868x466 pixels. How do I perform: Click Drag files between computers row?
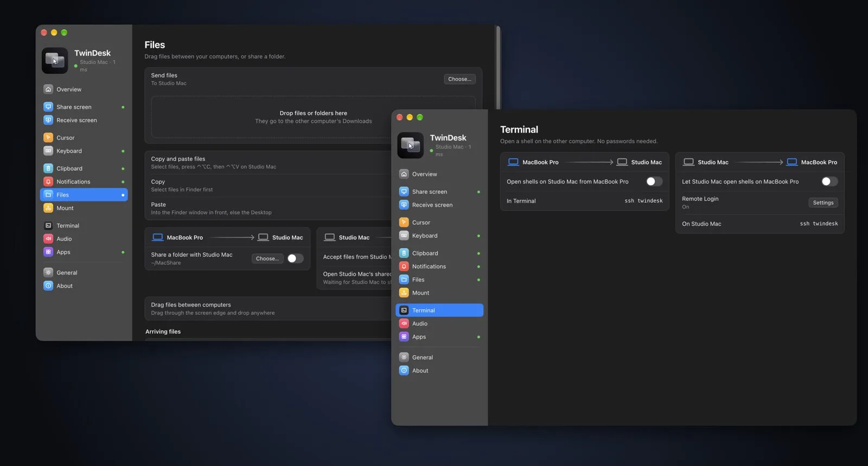click(268, 309)
